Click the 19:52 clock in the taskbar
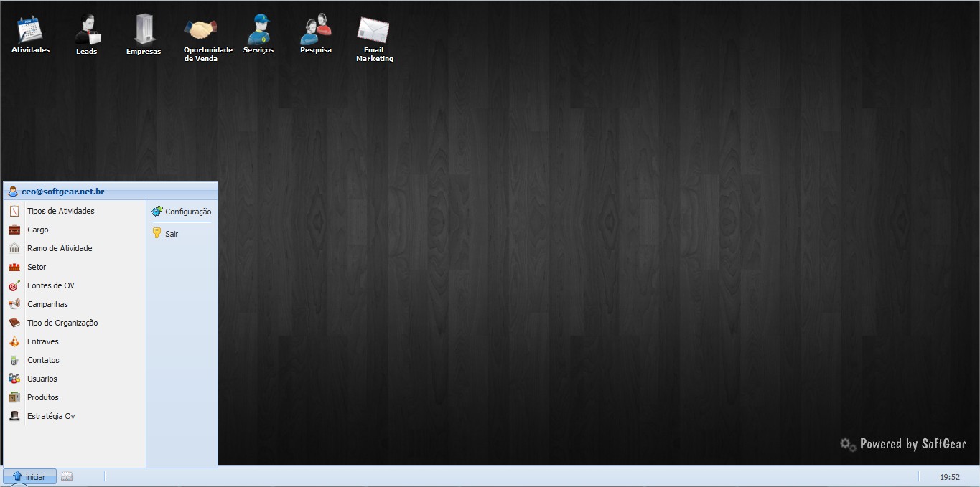Screen dimensions: 980x487 point(950,477)
